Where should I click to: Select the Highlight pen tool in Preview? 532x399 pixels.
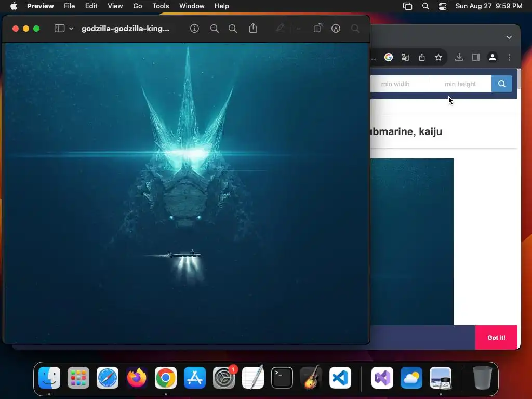pyautogui.click(x=280, y=28)
